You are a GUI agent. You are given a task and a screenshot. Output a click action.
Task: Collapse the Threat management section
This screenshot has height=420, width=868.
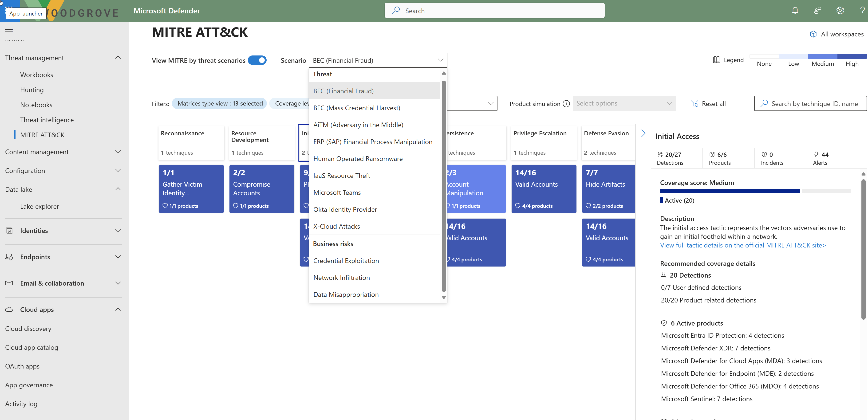coord(118,58)
